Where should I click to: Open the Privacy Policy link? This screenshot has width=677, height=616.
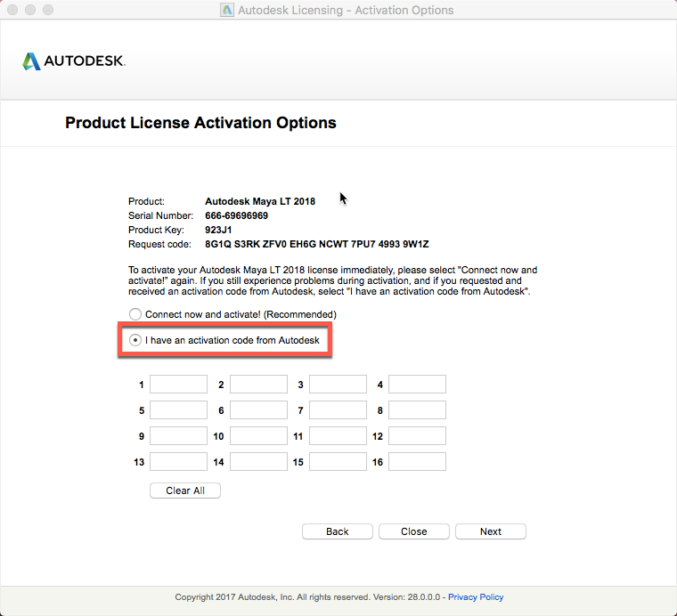(476, 597)
